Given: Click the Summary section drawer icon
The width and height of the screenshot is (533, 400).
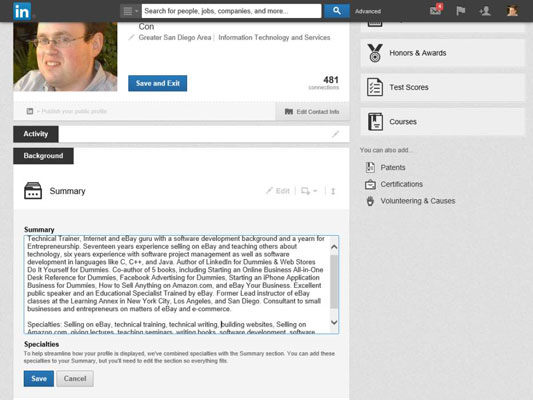Looking at the screenshot, I should click(x=33, y=191).
